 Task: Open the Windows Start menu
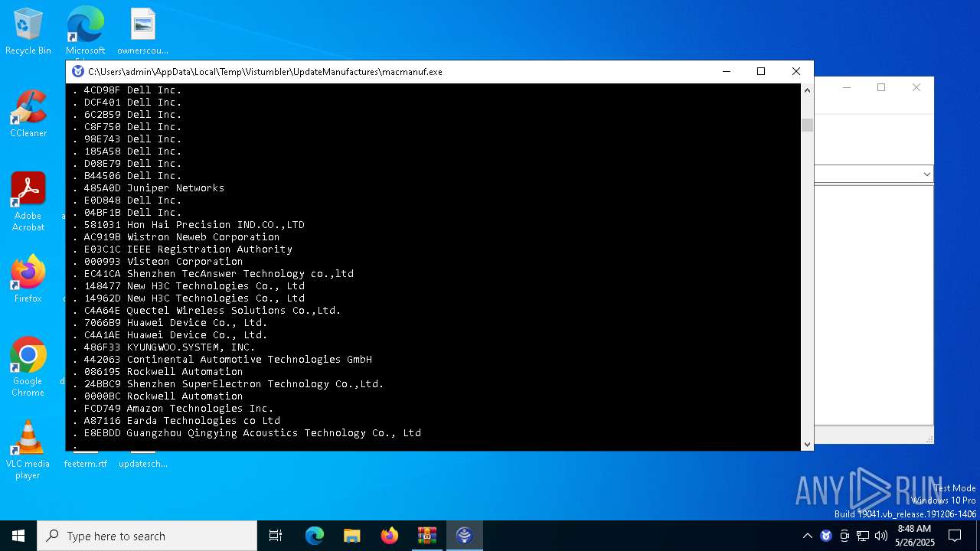click(x=18, y=536)
